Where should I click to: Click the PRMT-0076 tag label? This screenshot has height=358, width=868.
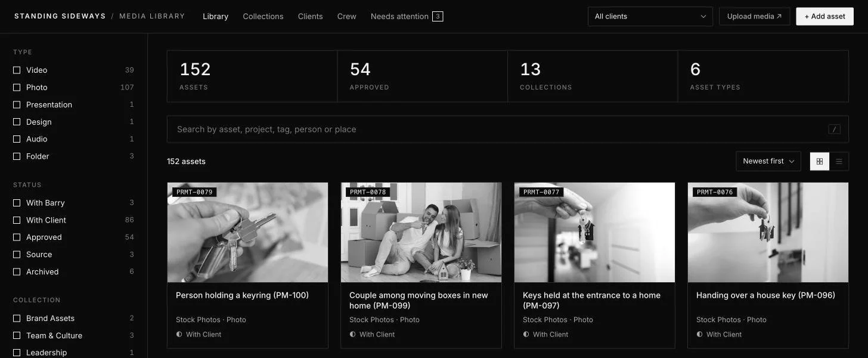(715, 192)
